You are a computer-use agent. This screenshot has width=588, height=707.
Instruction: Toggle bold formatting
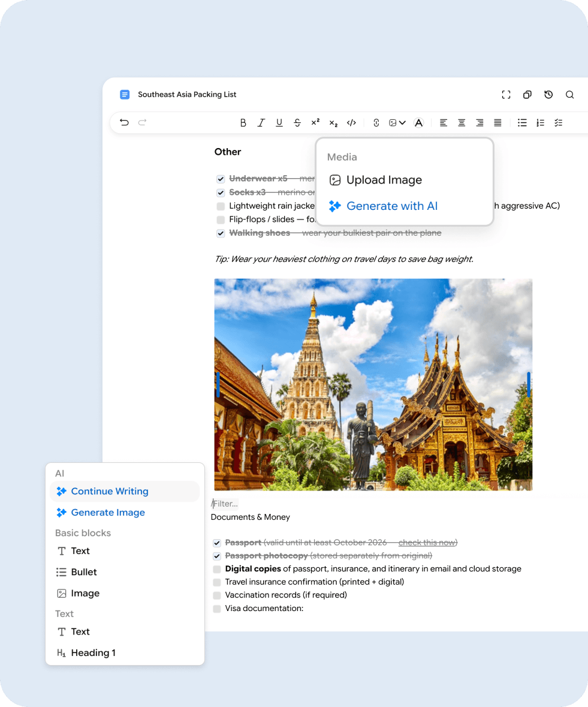pos(243,123)
